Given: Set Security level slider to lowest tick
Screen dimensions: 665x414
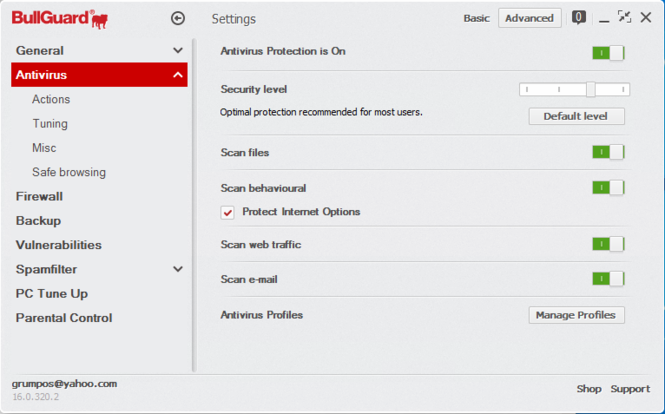Looking at the screenshot, I should [x=527, y=90].
